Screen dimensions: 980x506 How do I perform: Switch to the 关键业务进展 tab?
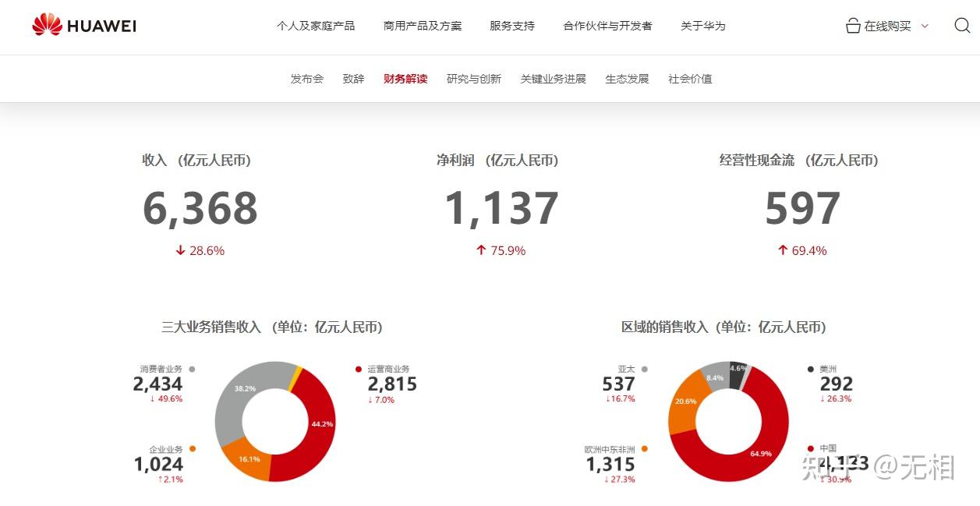tap(554, 79)
